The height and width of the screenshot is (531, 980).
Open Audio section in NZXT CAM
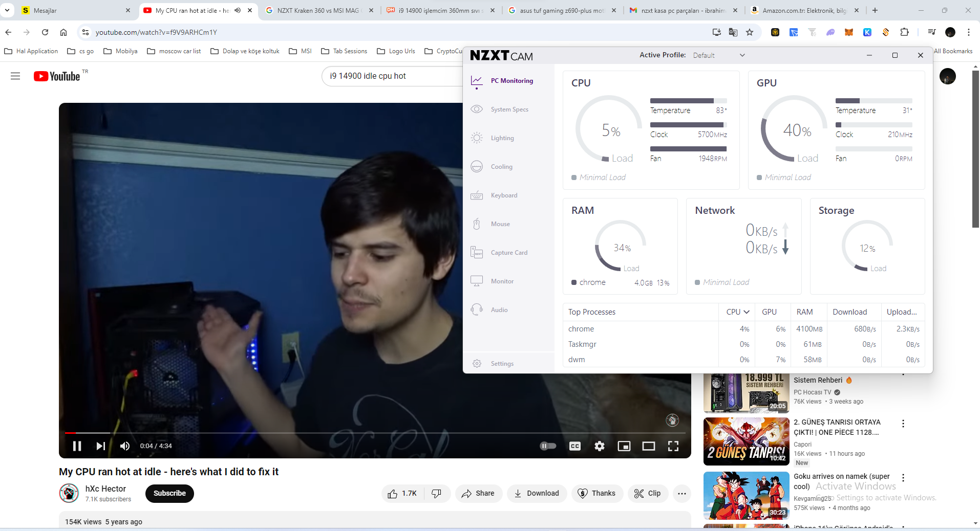[489, 310]
